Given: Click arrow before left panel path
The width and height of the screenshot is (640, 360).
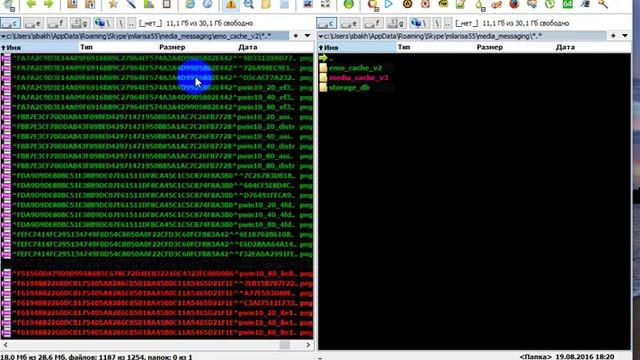Looking at the screenshot, I should [x=3, y=36].
